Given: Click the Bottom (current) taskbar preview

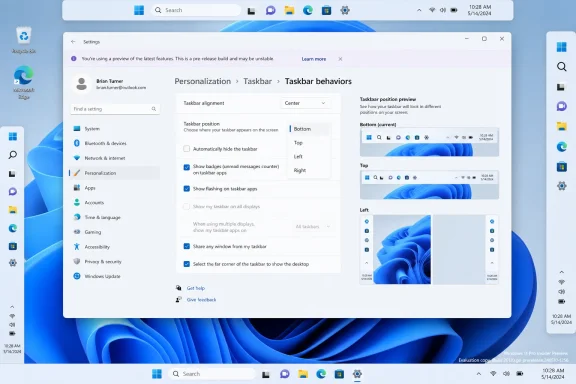Looking at the screenshot, I should point(429,142).
